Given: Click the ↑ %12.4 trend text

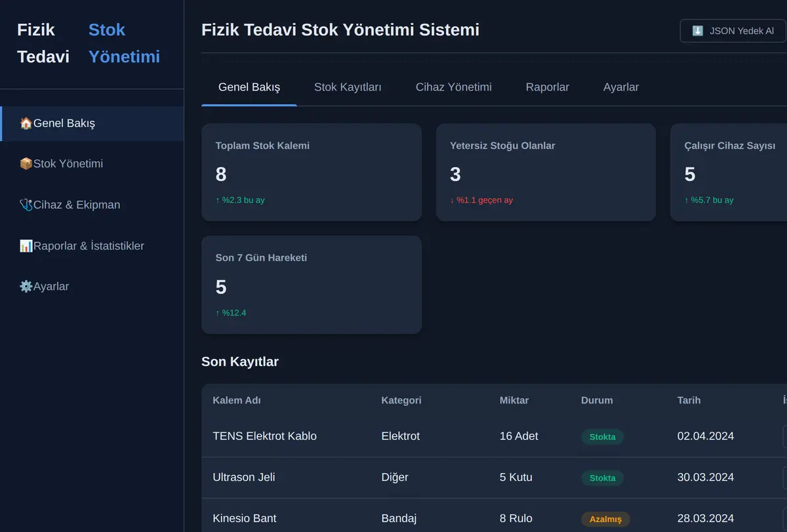Looking at the screenshot, I should 231,313.
